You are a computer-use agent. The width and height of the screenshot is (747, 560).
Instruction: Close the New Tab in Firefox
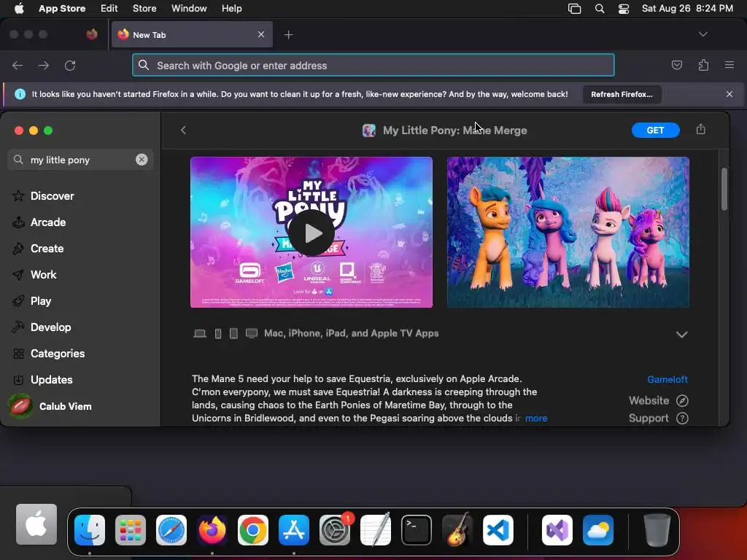point(261,34)
